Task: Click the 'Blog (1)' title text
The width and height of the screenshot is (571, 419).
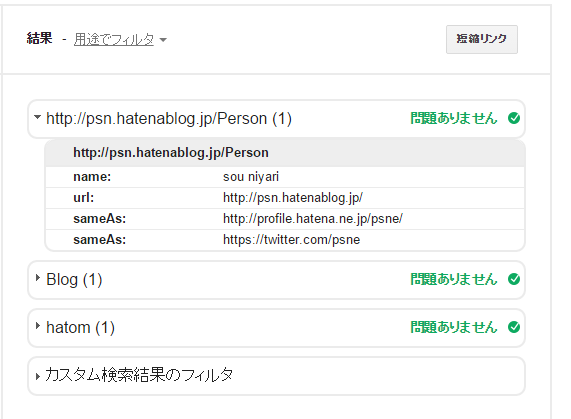Action: point(74,280)
